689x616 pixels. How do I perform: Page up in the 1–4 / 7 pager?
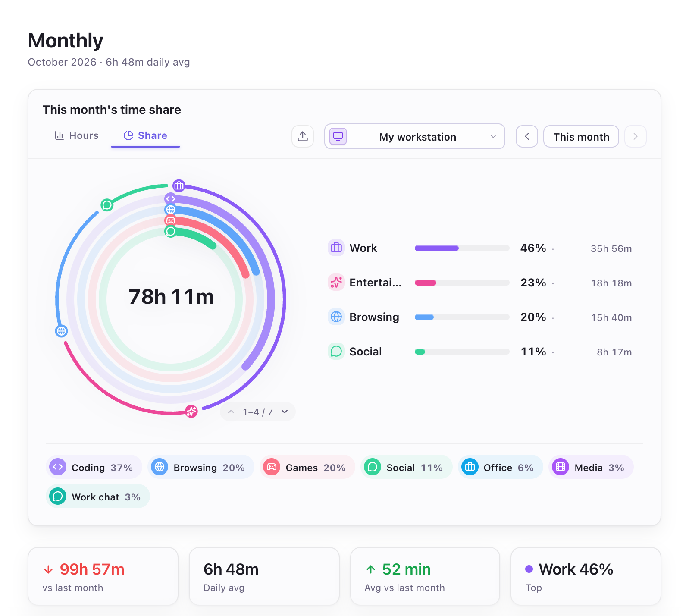(231, 412)
